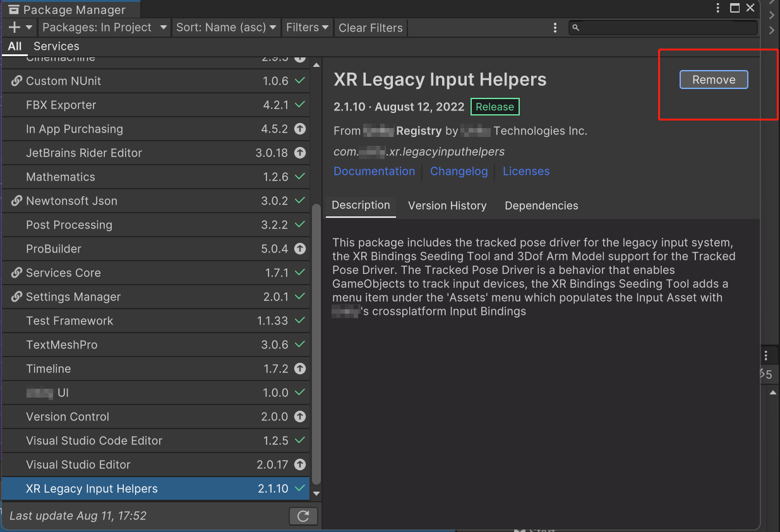
Task: Click the add package plus icon
Action: (x=15, y=27)
